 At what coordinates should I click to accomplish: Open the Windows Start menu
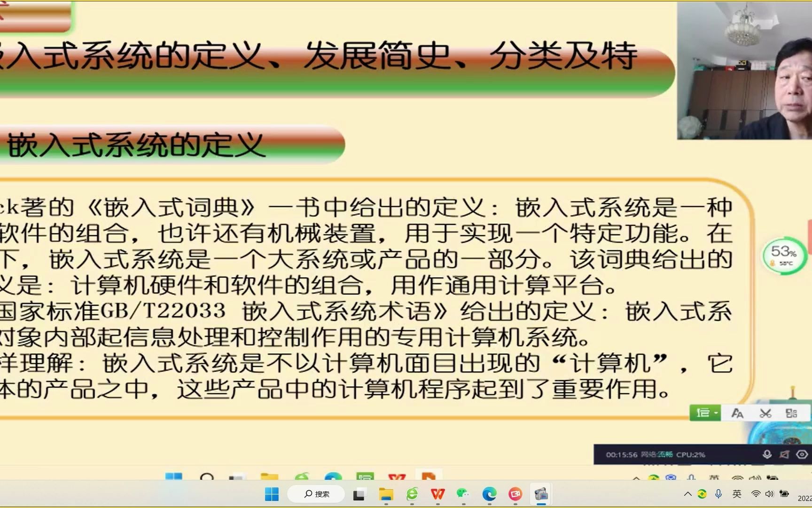click(272, 494)
